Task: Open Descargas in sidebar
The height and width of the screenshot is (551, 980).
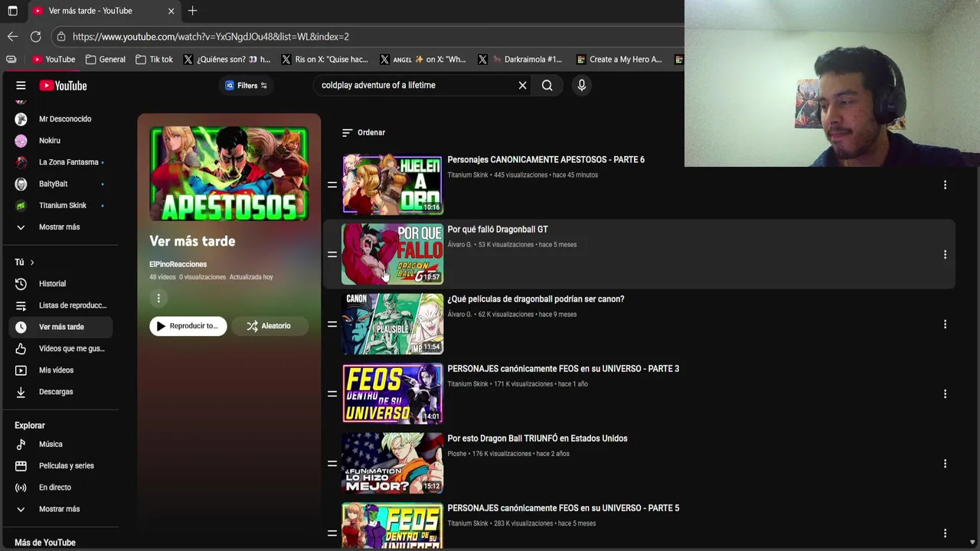Action: [61, 392]
